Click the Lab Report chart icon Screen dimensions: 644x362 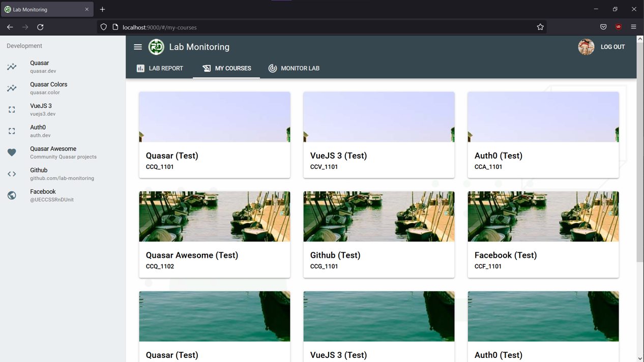140,68
